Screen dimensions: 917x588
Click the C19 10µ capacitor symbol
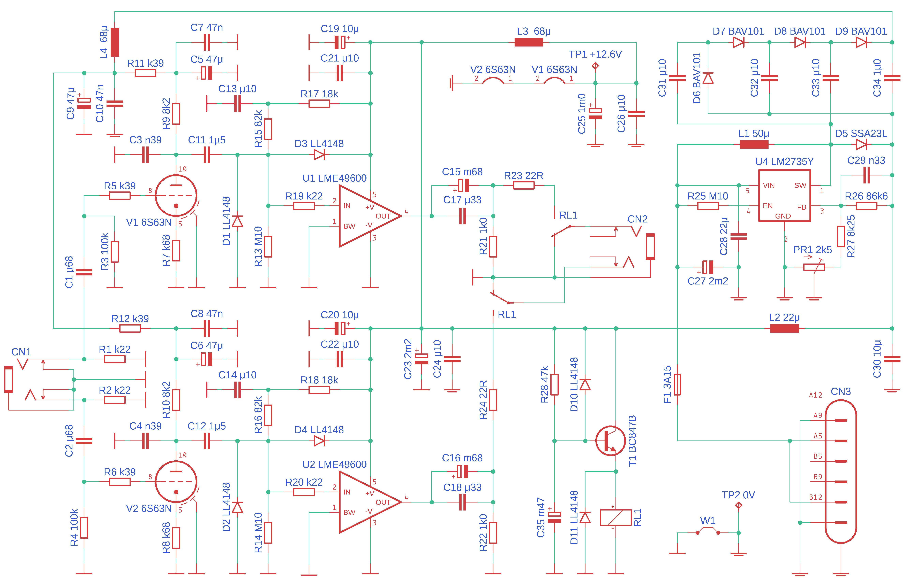coord(340,42)
